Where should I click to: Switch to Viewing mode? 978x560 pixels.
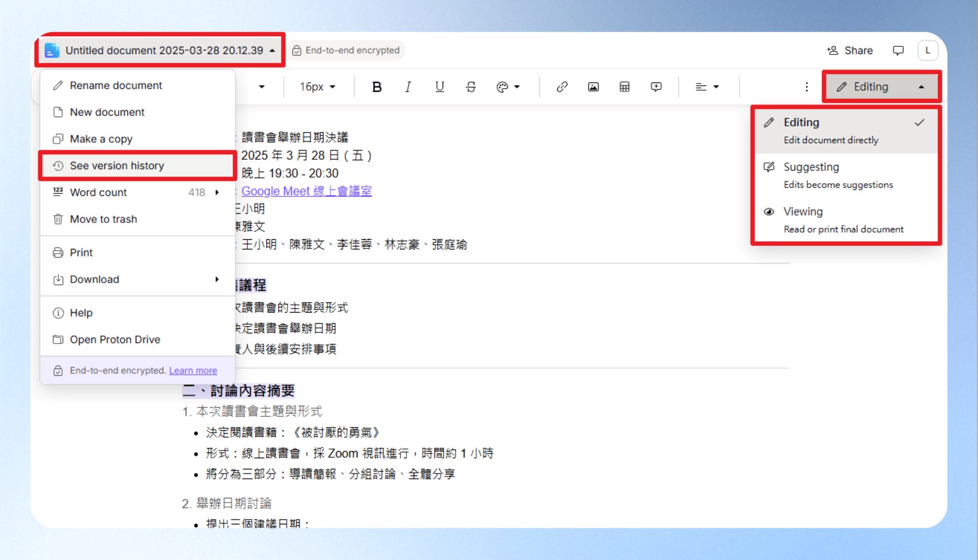(846, 220)
